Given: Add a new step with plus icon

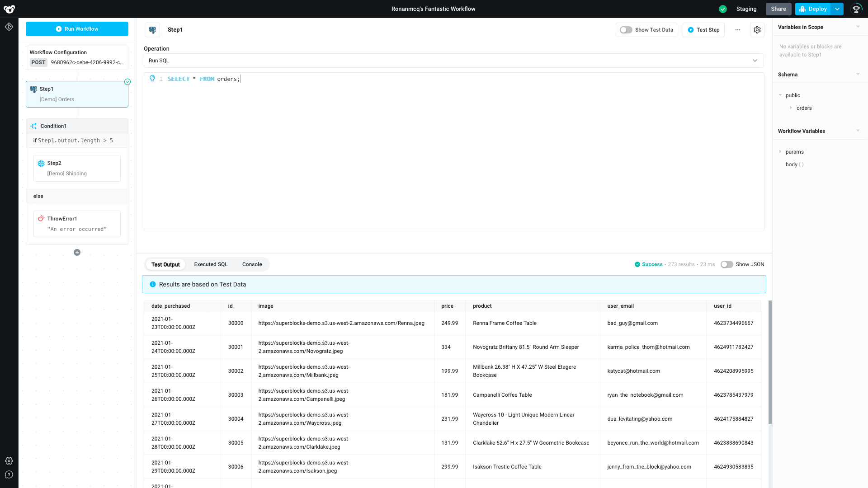Looking at the screenshot, I should click(x=77, y=253).
